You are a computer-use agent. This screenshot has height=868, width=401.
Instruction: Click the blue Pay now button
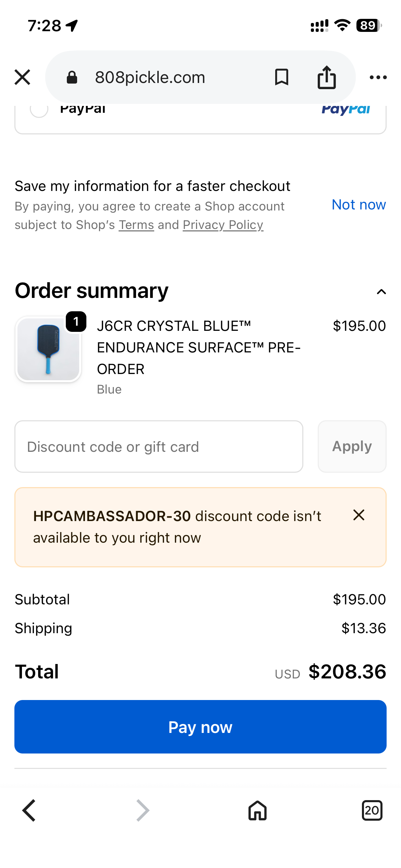click(x=200, y=727)
